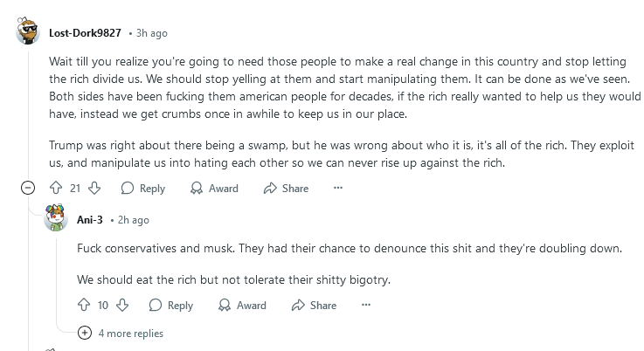Reply to Lost-Dork9827's comment

[143, 188]
